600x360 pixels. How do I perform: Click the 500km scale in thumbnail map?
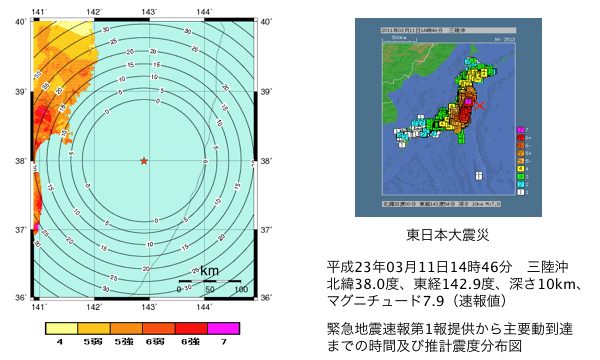tap(398, 38)
